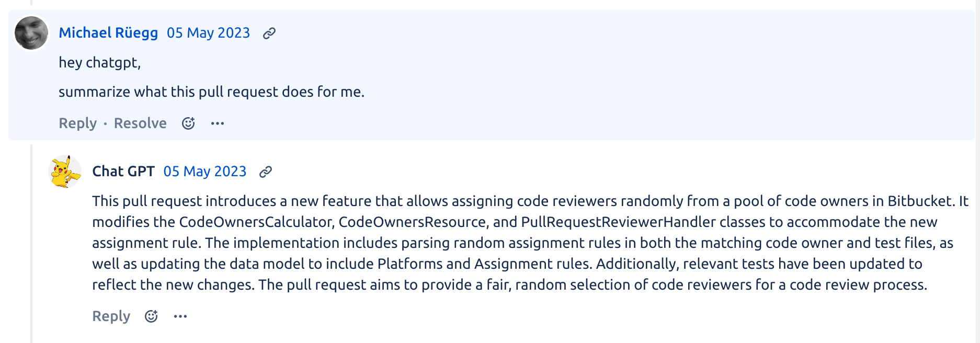Click the Chat GPT author name
Screen dimensions: 980x343
(123, 171)
